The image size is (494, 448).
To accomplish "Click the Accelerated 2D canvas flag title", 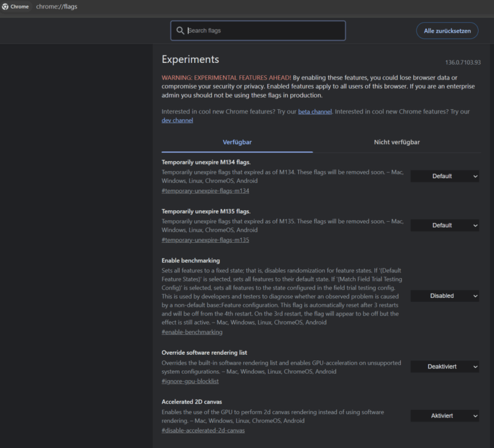I will 192,402.
